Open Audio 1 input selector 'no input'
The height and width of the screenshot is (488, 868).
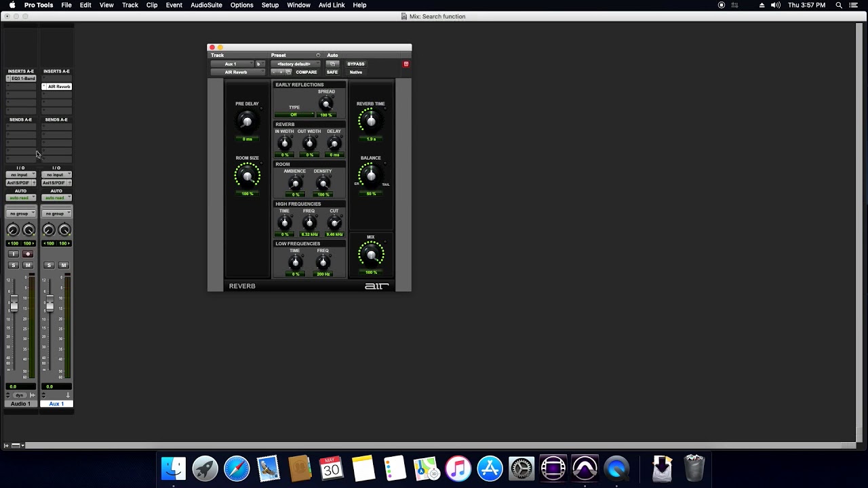click(20, 175)
